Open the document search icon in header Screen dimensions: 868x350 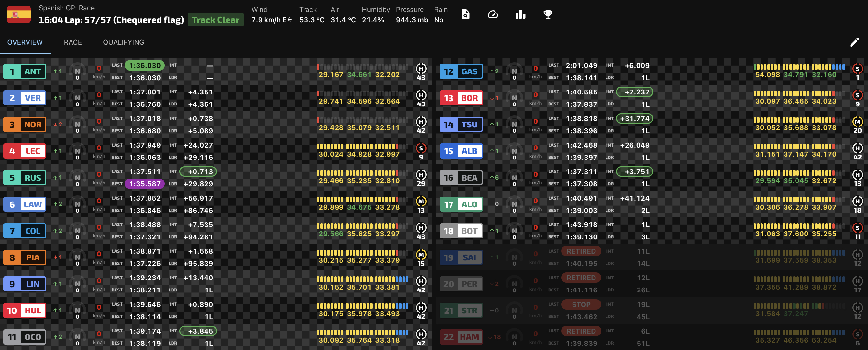465,15
